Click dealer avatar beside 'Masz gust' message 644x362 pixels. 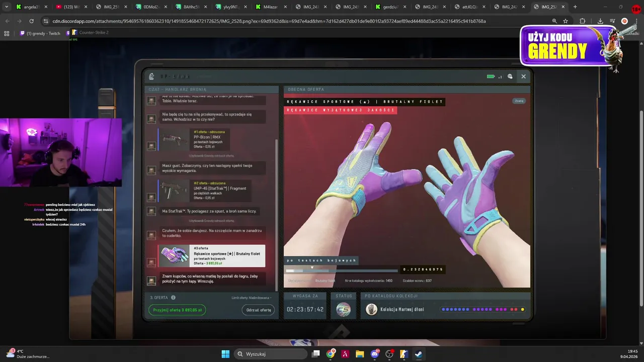point(151,170)
